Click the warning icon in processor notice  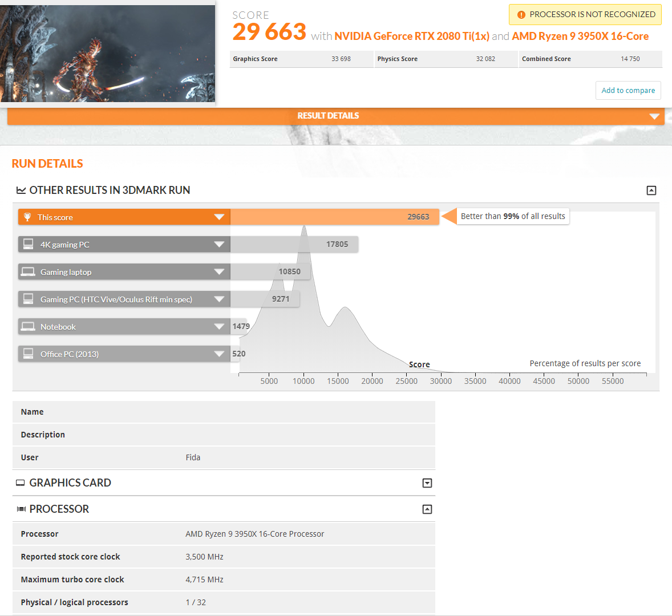(x=521, y=15)
